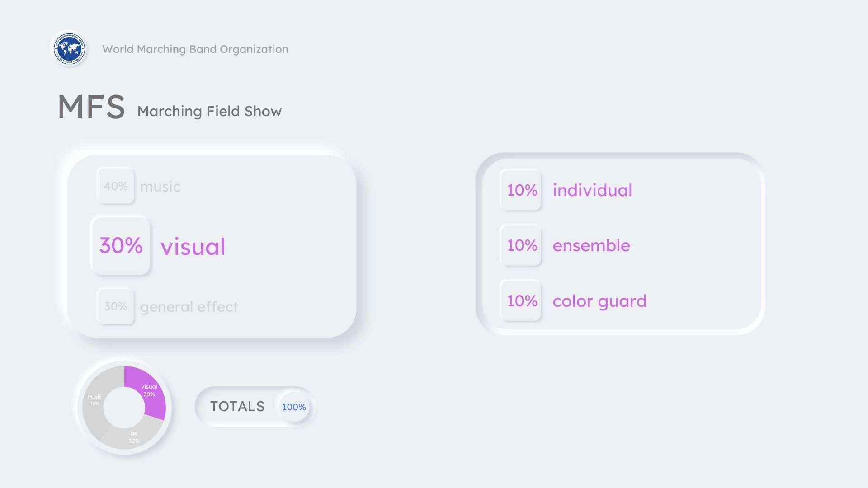Click the color guard subcategory text
Screen dimensions: 868x488
(599, 301)
